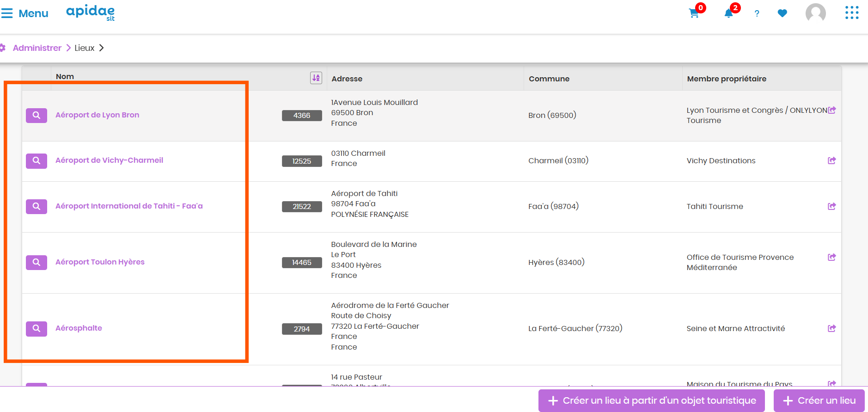The width and height of the screenshot is (868, 412).
Task: View details magnifier for Aéroport International de Tahiti
Action: tap(37, 206)
